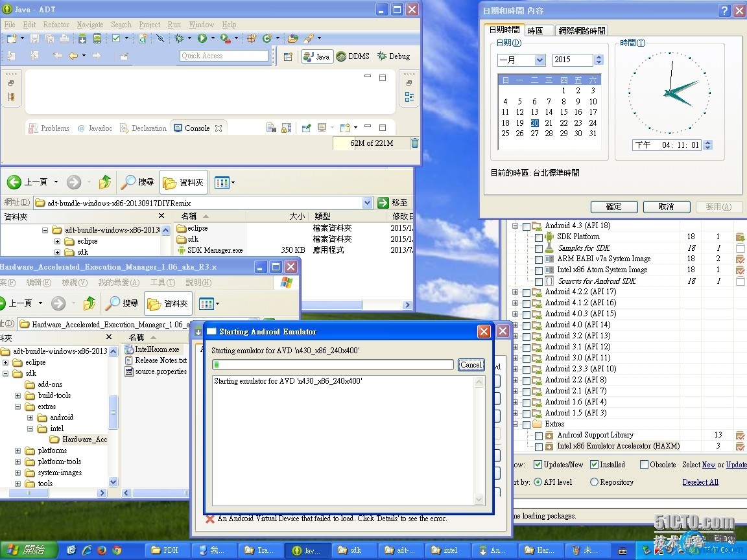
Task: Switch to Internet time (網際網路時間) tab
Action: pyautogui.click(x=581, y=30)
